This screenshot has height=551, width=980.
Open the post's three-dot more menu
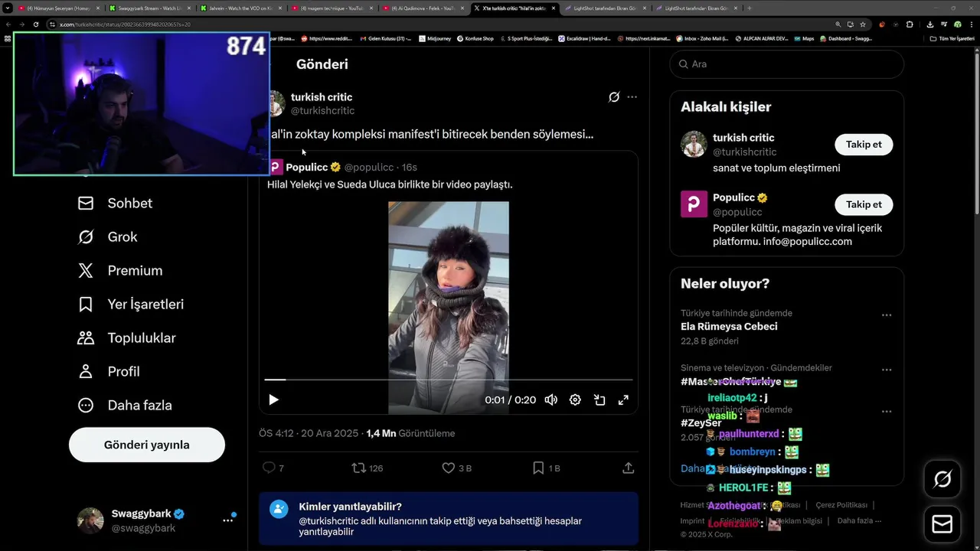632,97
